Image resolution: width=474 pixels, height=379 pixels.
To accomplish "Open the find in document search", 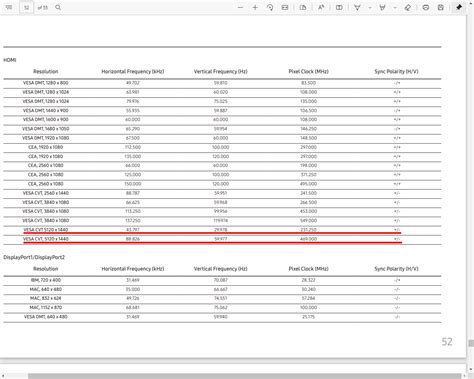I will (x=58, y=7).
